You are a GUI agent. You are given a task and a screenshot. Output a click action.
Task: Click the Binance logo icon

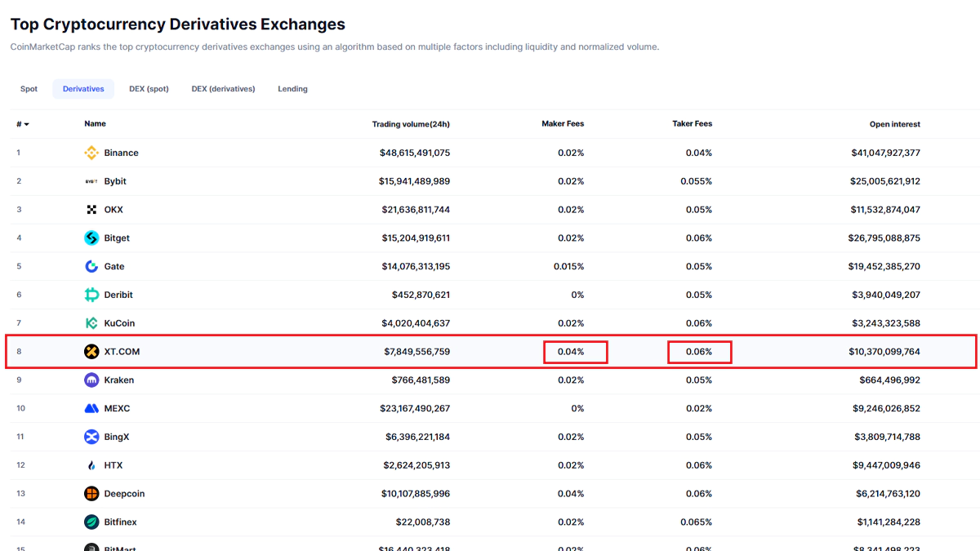click(x=91, y=153)
